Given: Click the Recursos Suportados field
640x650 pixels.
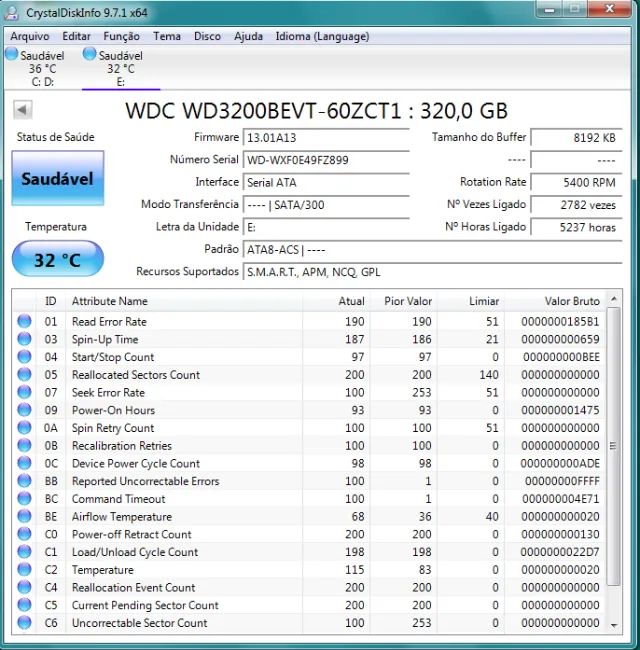Looking at the screenshot, I should pyautogui.click(x=432, y=272).
